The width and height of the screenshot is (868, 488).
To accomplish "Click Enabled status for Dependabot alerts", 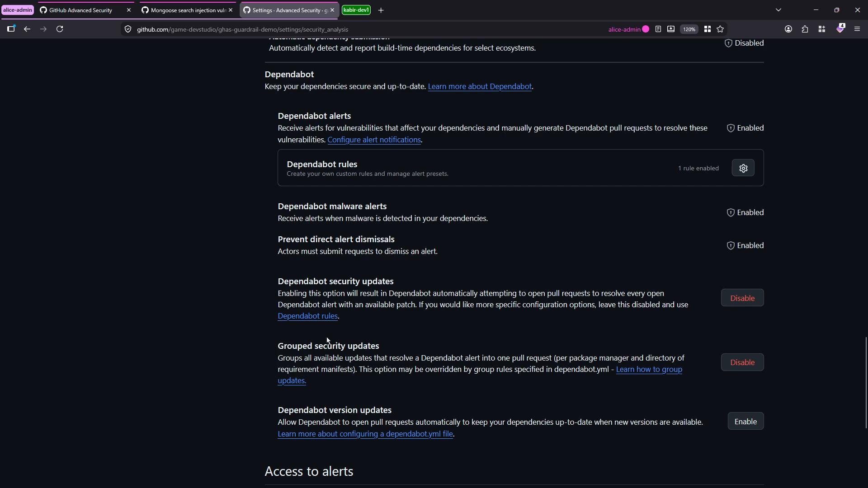I will [x=745, y=128].
